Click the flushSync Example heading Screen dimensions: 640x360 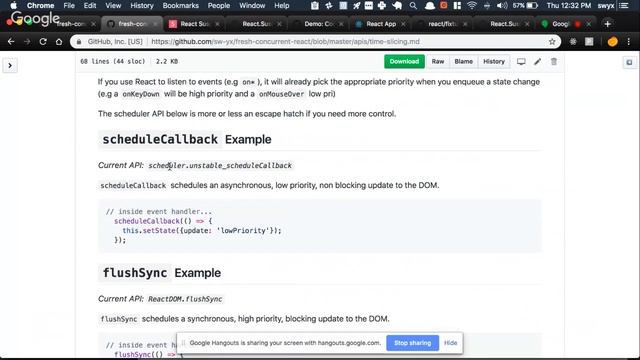pyautogui.click(x=162, y=273)
